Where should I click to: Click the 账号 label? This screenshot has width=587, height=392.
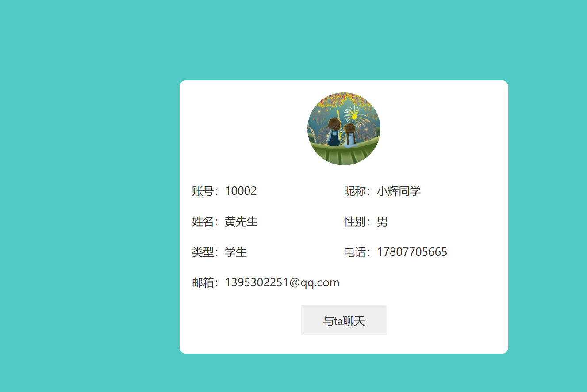202,190
